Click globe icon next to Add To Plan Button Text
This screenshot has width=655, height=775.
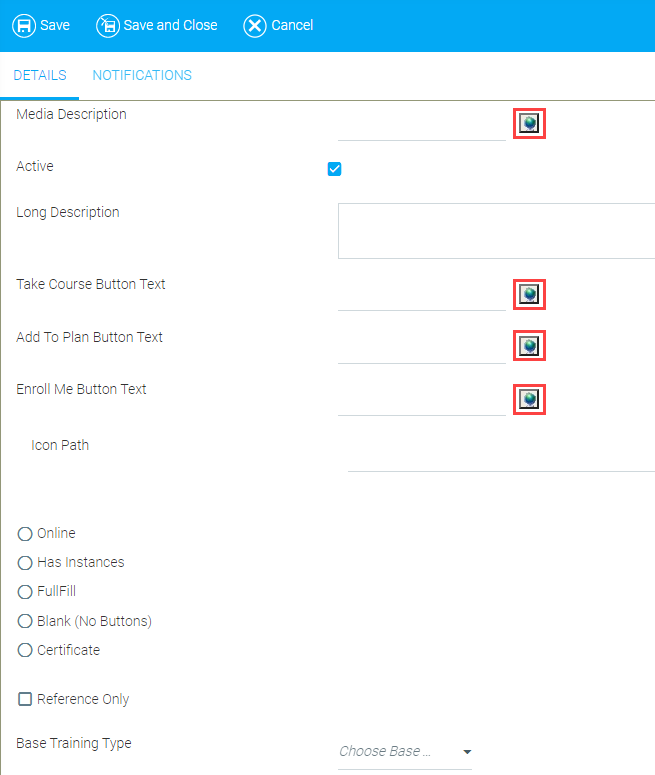[529, 345]
